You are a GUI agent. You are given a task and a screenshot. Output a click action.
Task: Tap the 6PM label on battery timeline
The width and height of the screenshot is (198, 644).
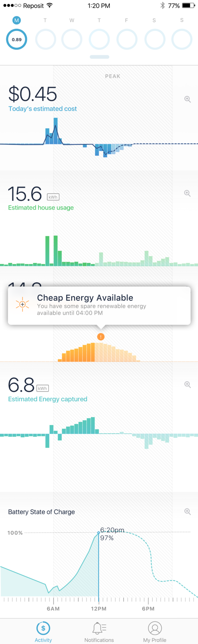click(148, 609)
